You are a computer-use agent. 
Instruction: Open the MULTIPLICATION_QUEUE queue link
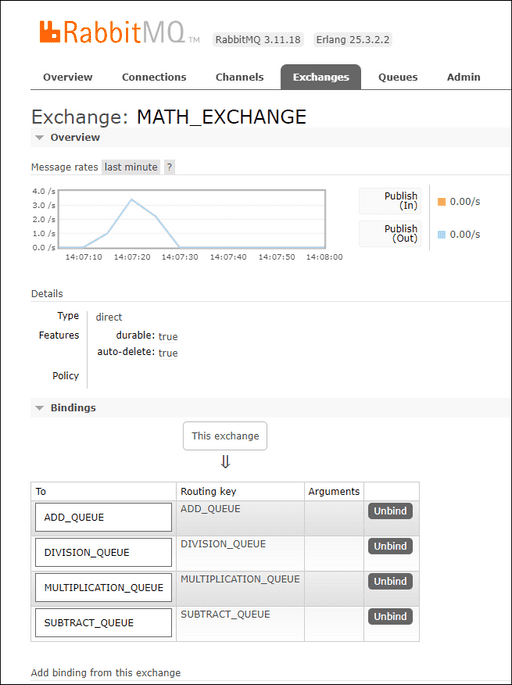click(x=104, y=588)
